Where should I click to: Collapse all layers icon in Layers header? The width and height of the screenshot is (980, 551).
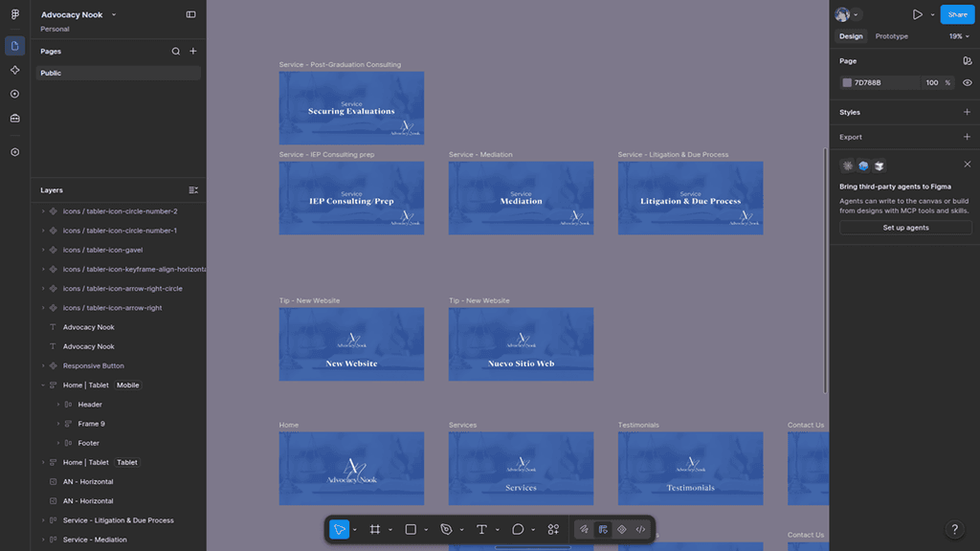pyautogui.click(x=193, y=190)
